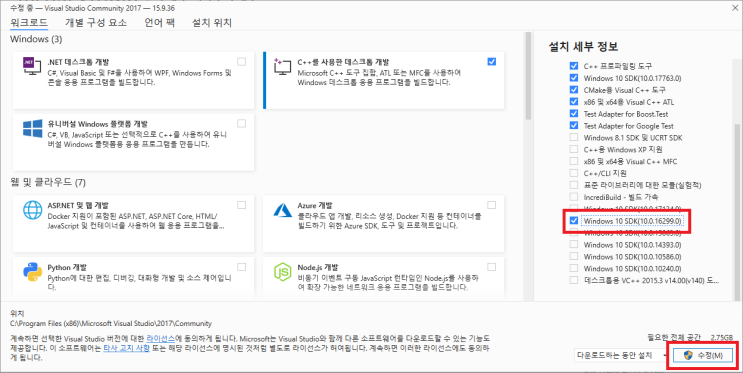Uncheck Windows 10 SDK(10.0.17763.0)
The width and height of the screenshot is (743, 373).
tap(574, 78)
